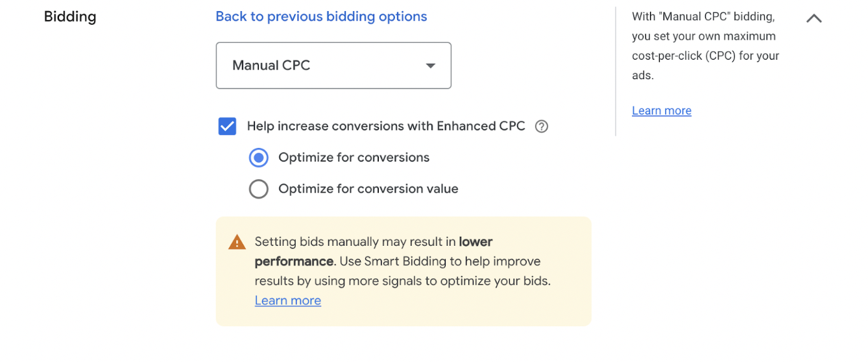
Task: Click the Manual CPC dropdown arrow
Action: [x=430, y=66]
